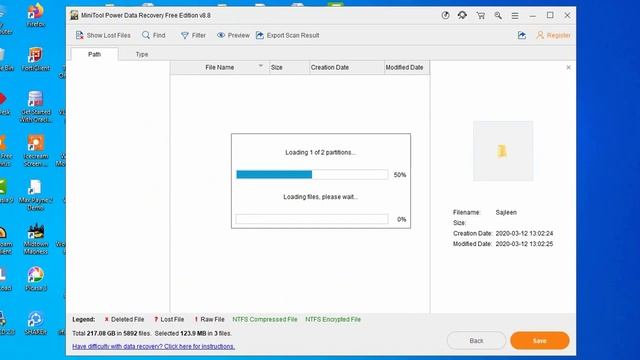Switch to the Type tab

[x=142, y=54]
